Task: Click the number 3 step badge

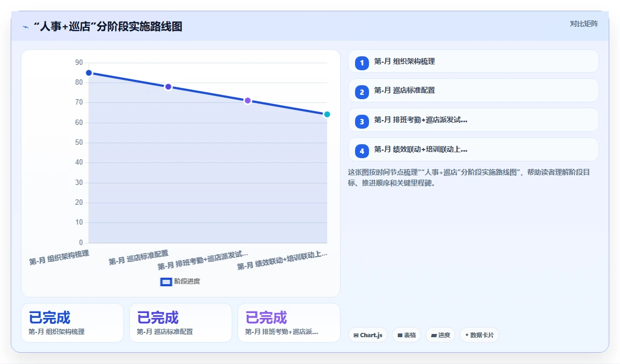Action: [x=362, y=122]
